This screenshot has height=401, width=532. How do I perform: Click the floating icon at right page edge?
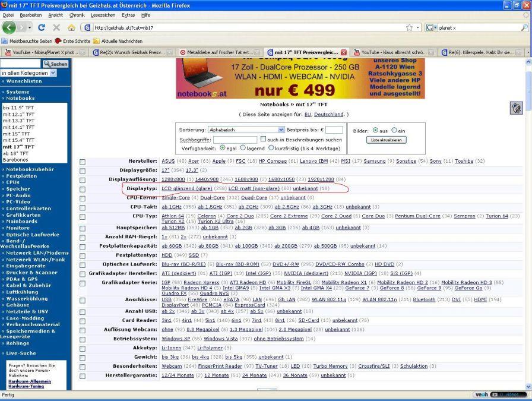(x=516, y=108)
